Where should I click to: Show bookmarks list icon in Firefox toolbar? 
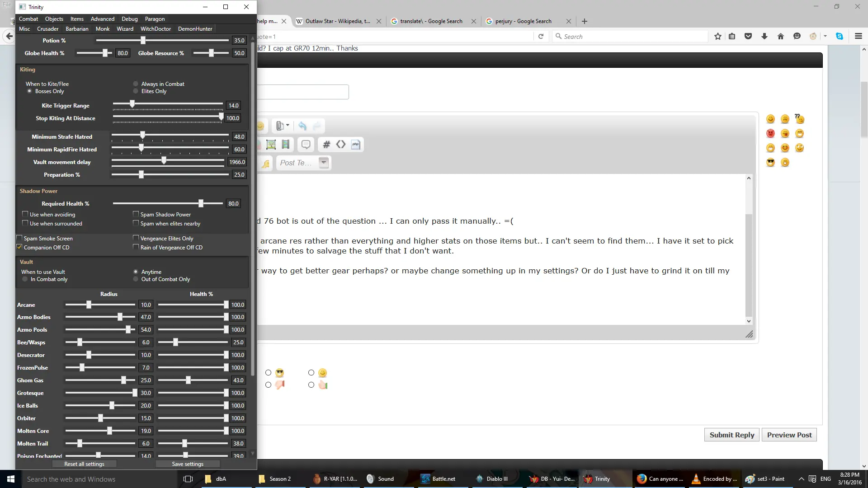[x=732, y=37]
